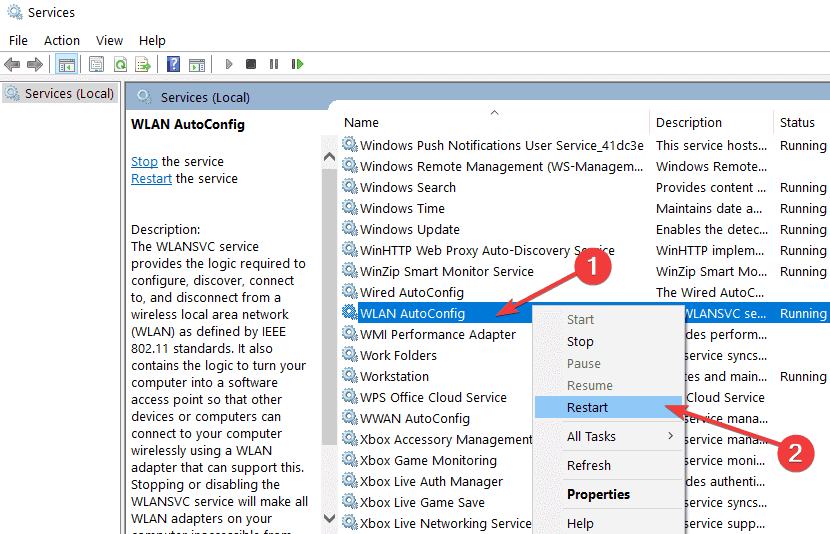
Task: Click 'Maintains date a...' description cell
Action: click(x=709, y=209)
